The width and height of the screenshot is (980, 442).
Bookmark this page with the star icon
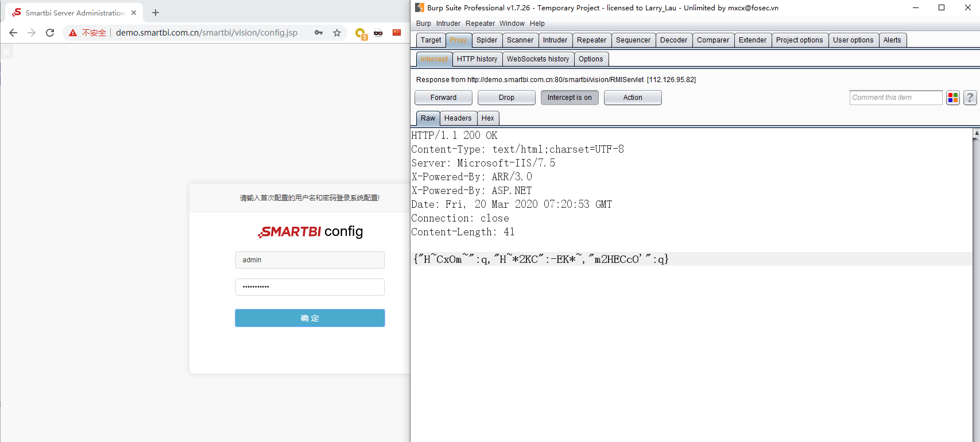pos(337,33)
